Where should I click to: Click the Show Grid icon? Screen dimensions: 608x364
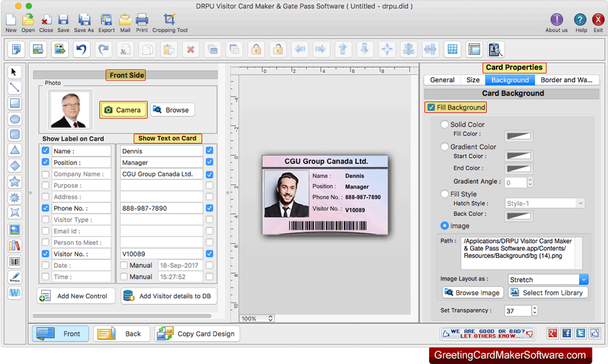click(x=452, y=49)
